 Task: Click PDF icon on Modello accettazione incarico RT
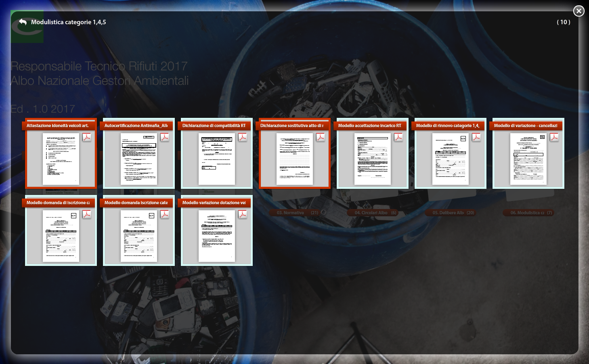coord(398,137)
